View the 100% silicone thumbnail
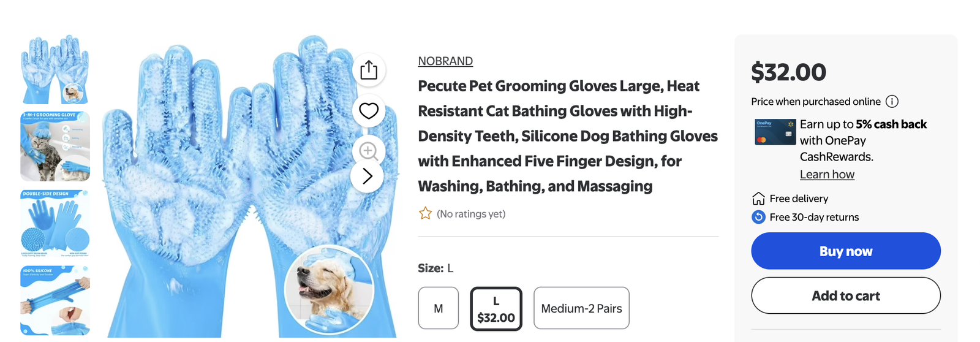The width and height of the screenshot is (980, 342). [x=55, y=301]
